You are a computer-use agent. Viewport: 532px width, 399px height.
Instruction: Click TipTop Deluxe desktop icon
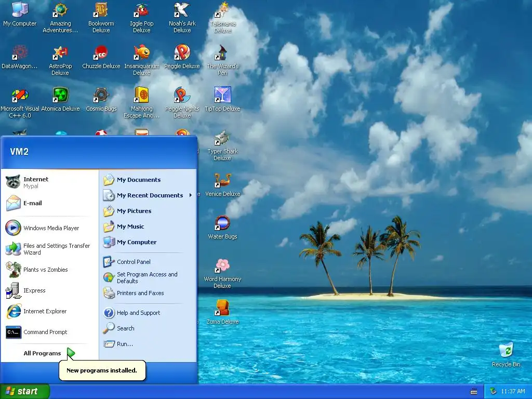pyautogui.click(x=222, y=99)
